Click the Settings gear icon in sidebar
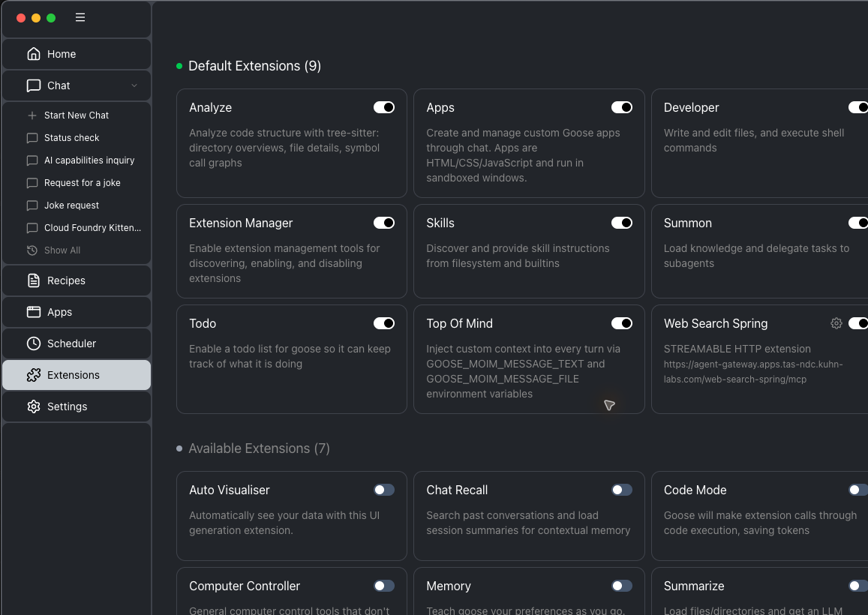This screenshot has width=868, height=615. coord(34,406)
